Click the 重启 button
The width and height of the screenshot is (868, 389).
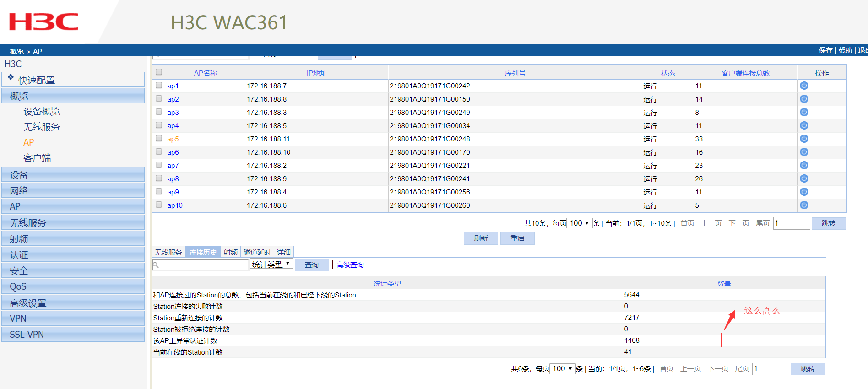click(x=517, y=238)
